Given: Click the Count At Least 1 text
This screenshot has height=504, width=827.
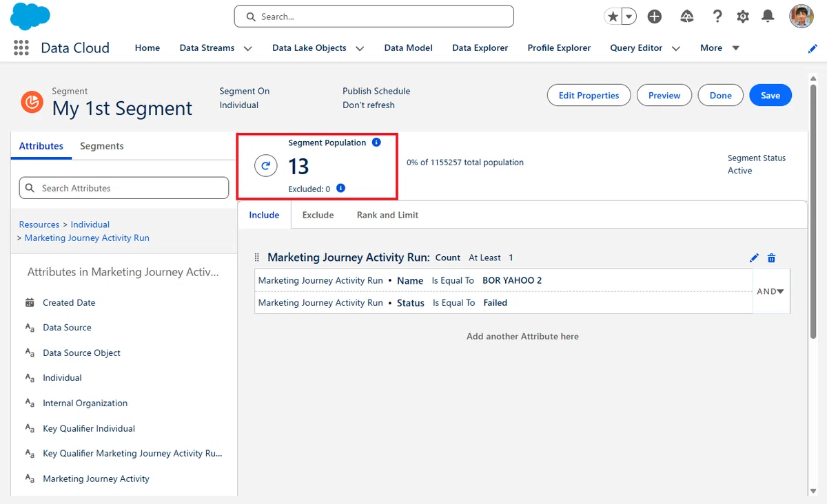Looking at the screenshot, I should coord(474,258).
